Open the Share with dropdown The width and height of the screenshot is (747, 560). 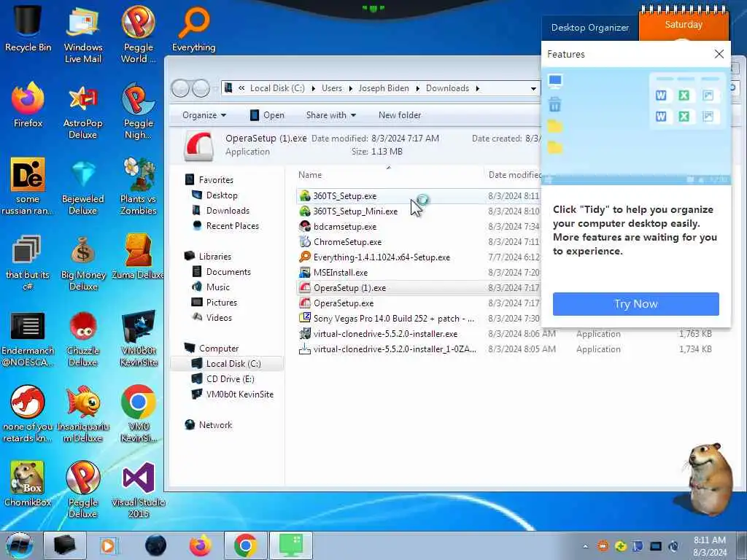pyautogui.click(x=330, y=115)
